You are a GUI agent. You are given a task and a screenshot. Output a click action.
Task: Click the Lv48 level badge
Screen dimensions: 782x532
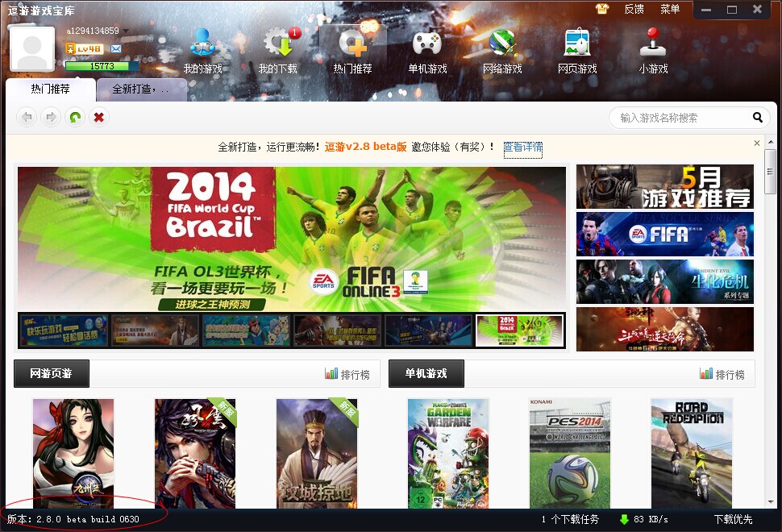point(85,49)
